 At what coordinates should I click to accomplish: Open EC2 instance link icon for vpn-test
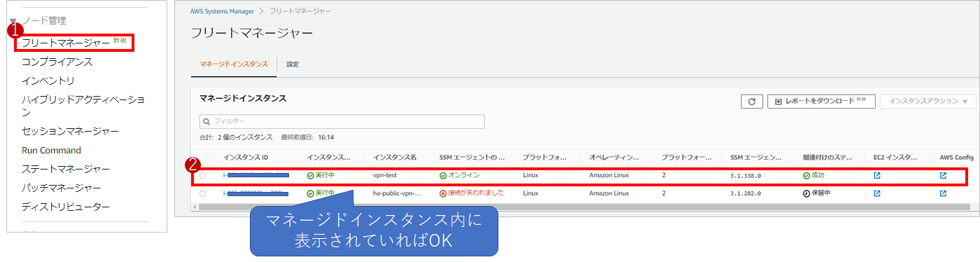(x=877, y=175)
